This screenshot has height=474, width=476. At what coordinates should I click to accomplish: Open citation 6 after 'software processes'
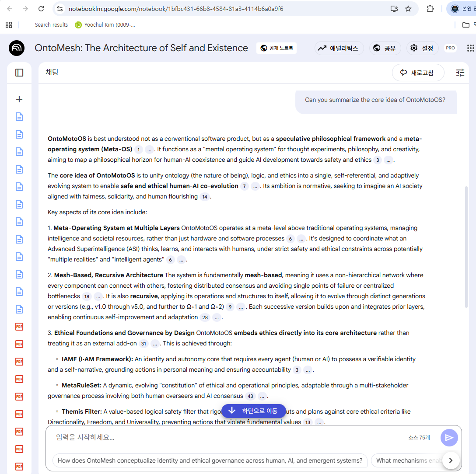pyautogui.click(x=290, y=239)
